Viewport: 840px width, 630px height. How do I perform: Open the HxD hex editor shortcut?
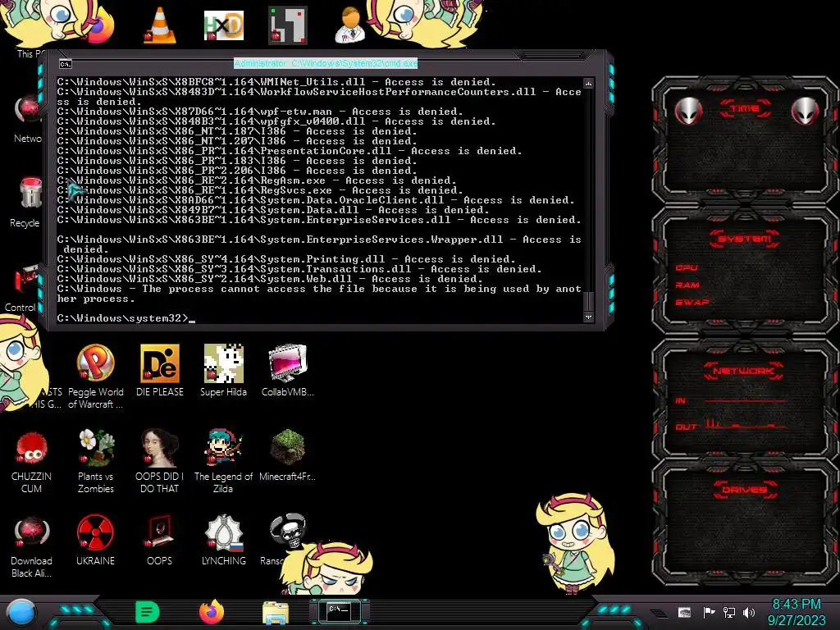(x=224, y=25)
